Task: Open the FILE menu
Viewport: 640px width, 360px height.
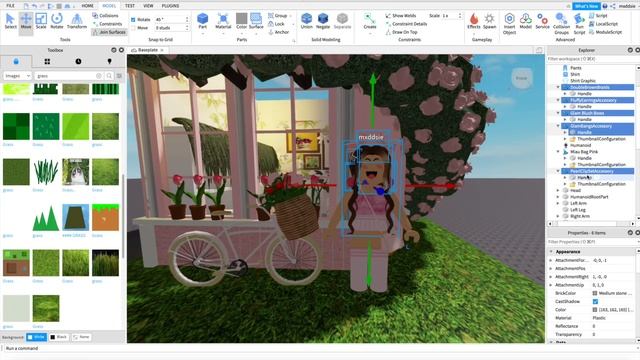Action: tap(10, 6)
